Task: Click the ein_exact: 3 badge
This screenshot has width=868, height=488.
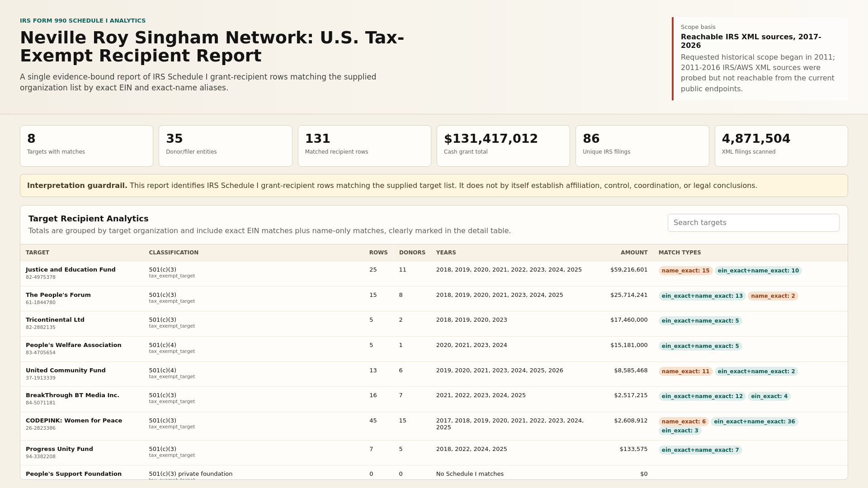Action: 680,431
